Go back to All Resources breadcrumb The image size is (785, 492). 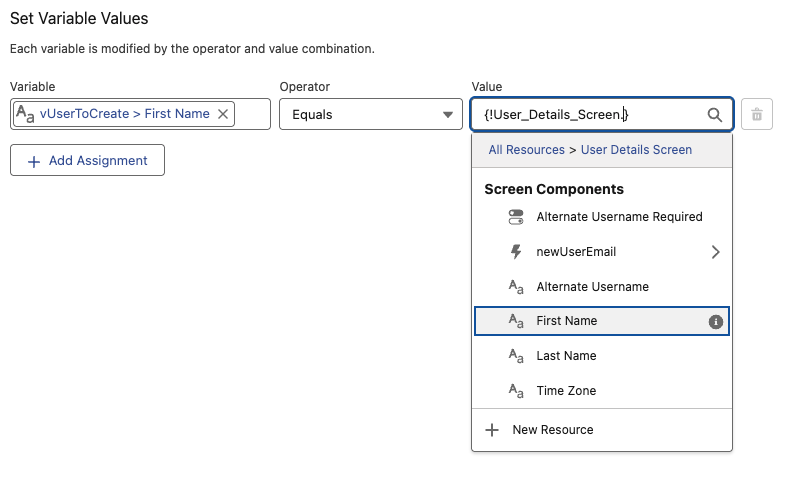[526, 150]
